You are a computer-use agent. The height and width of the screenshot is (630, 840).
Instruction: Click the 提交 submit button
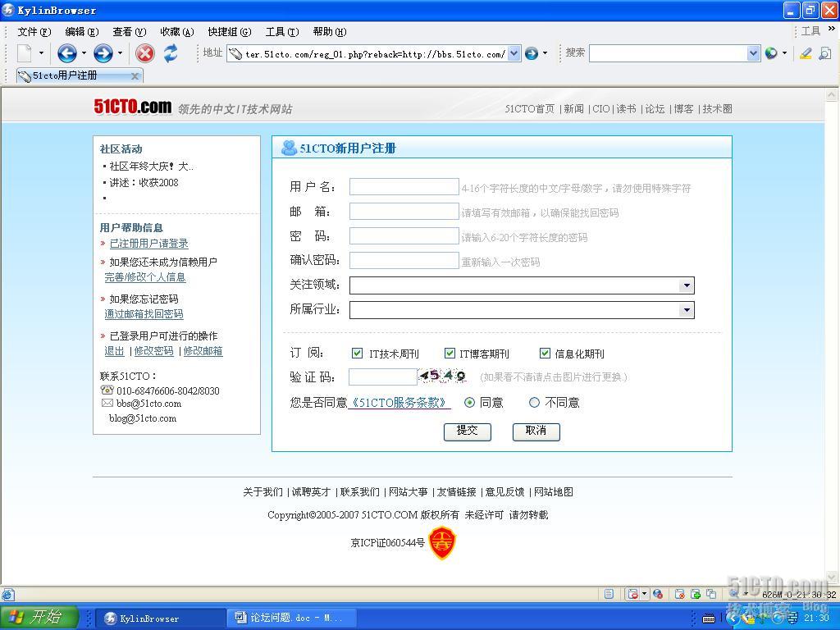pyautogui.click(x=467, y=431)
